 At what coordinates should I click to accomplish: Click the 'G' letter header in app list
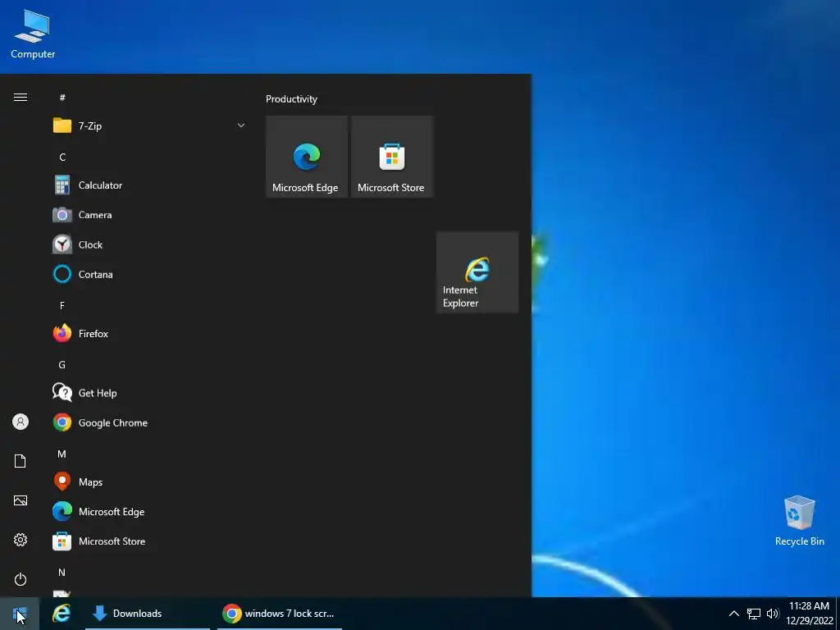point(62,365)
